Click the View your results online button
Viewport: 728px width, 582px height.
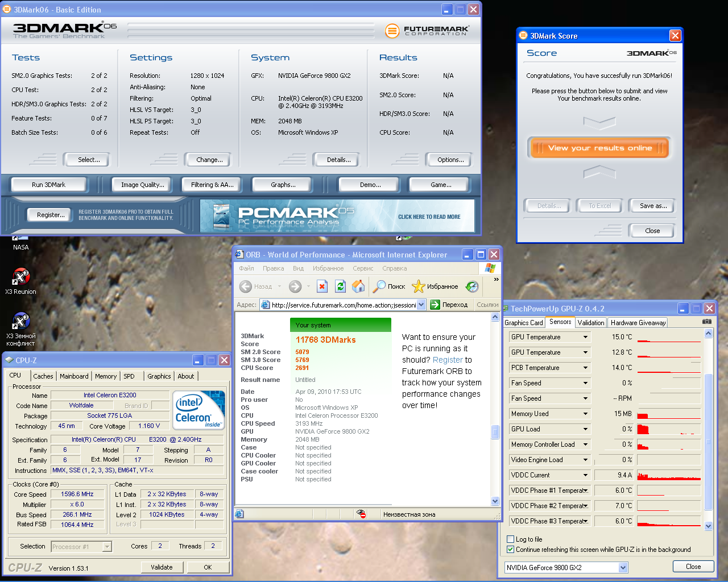point(599,148)
